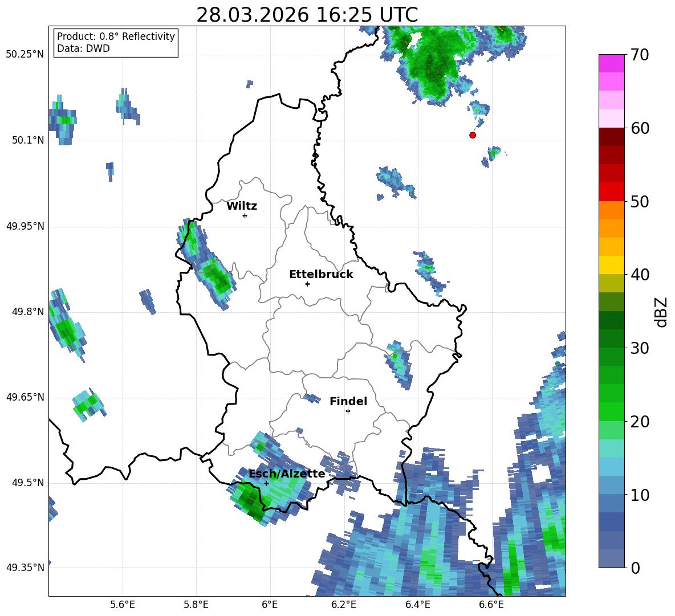Viewport: 675px width, 616px height.
Task: Click the 60 tick on the colorbar
Action: (639, 128)
